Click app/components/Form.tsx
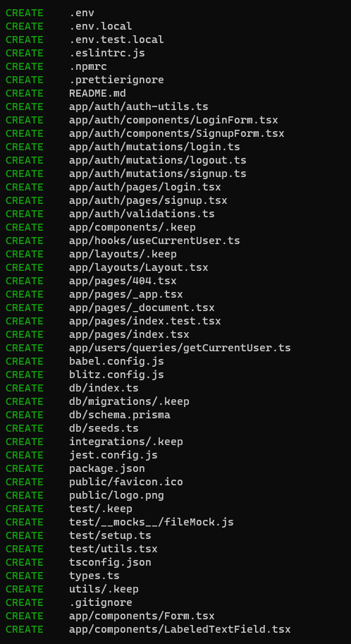The height and width of the screenshot is (644, 351). coord(142,616)
